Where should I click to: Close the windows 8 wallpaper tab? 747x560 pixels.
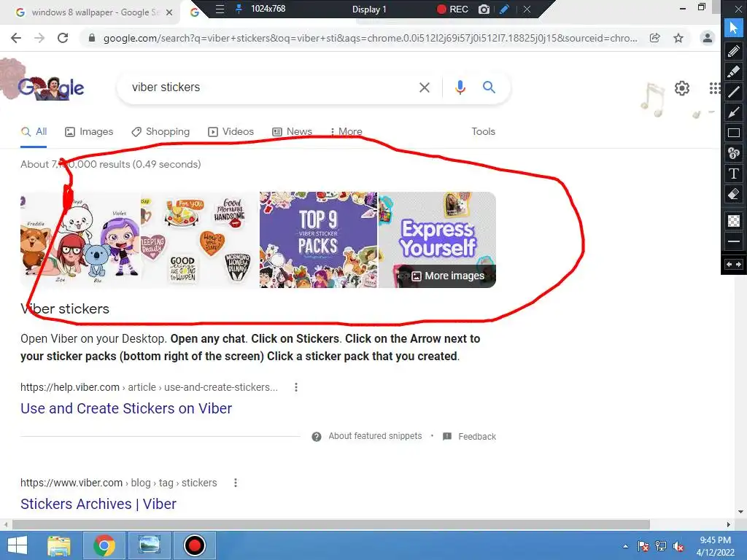click(169, 12)
